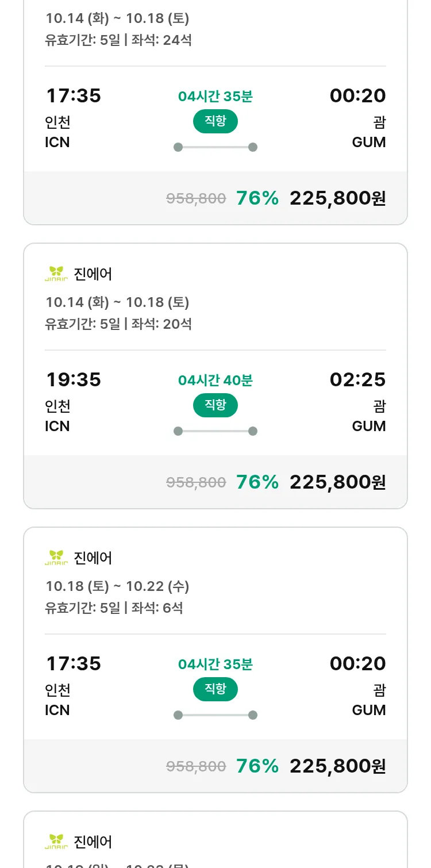
Task: Tap Jin Air logo on bottom partial card
Action: pos(56,842)
